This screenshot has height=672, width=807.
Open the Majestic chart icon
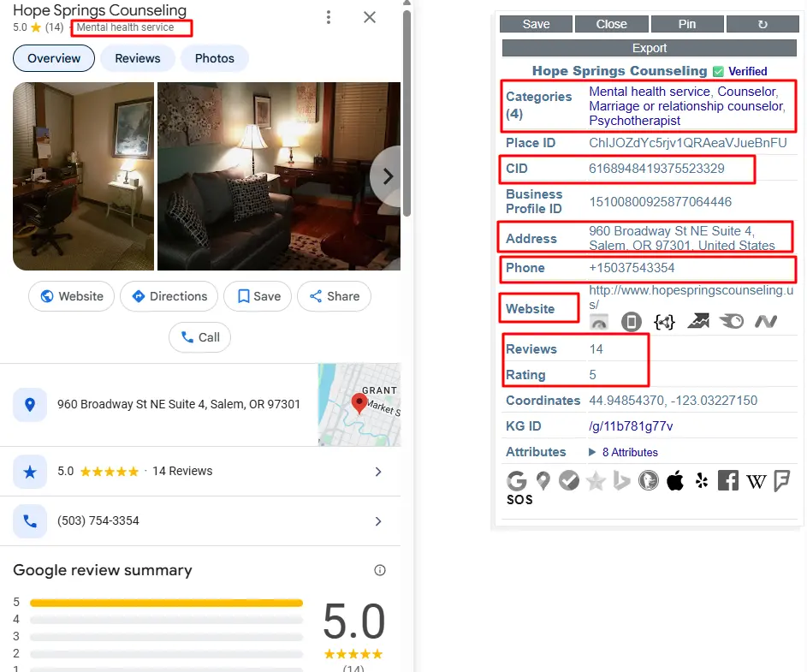pyautogui.click(x=698, y=321)
